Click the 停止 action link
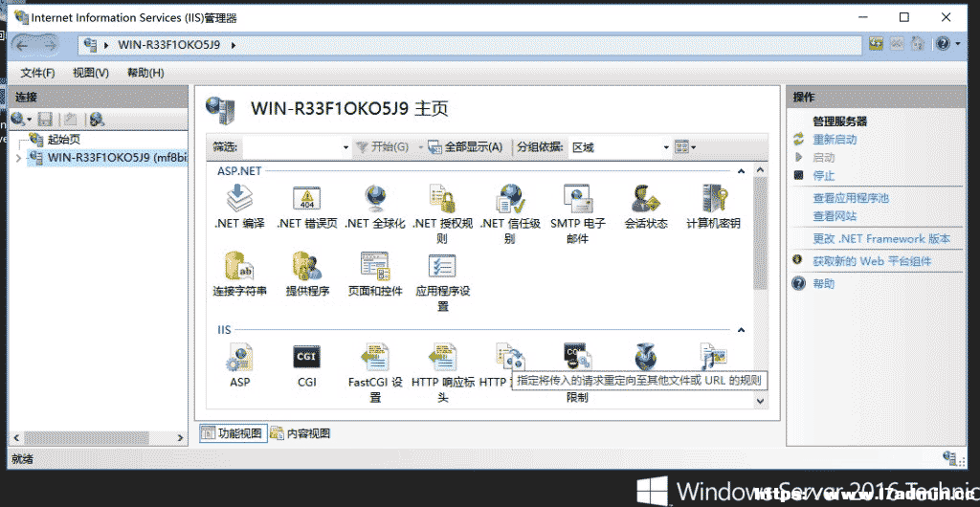This screenshot has width=980, height=507. 823,175
